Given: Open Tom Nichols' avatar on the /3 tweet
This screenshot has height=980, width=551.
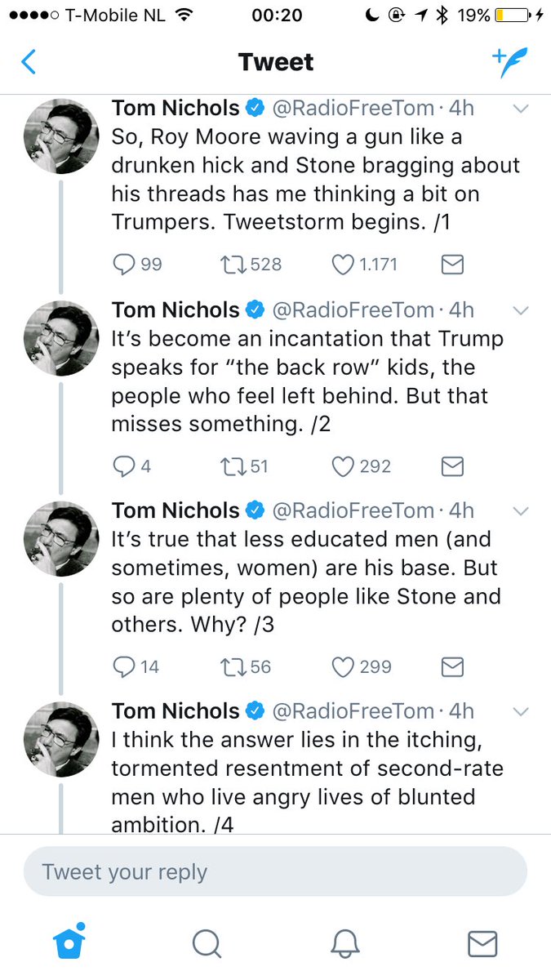Looking at the screenshot, I should coord(60,538).
